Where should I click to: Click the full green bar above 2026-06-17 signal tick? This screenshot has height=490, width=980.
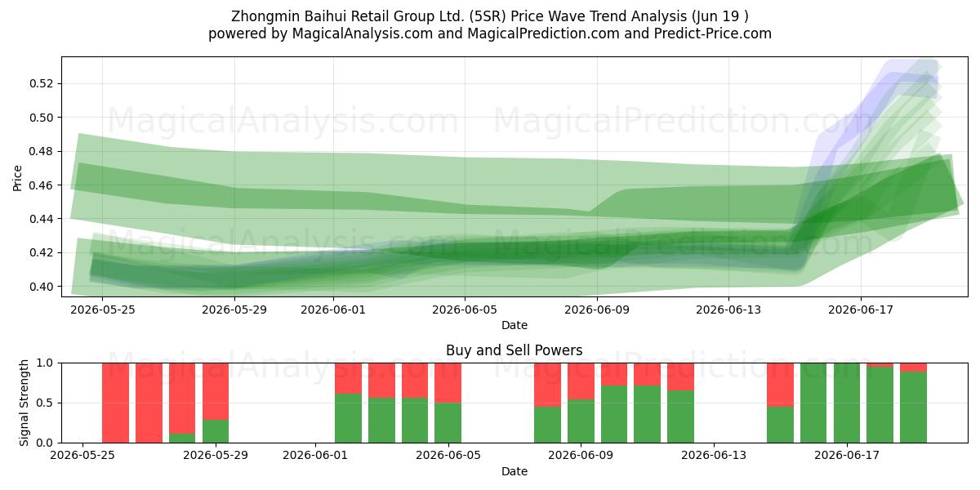coord(847,403)
